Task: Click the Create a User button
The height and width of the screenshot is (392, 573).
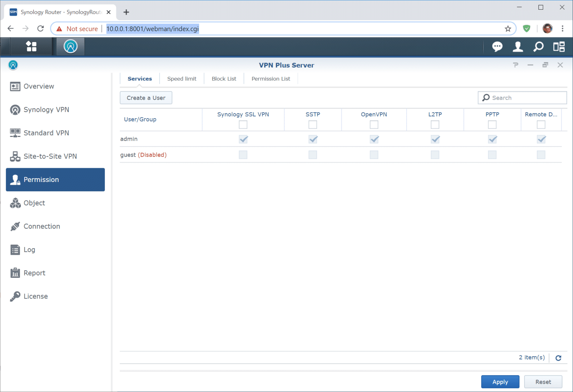Action: click(x=146, y=98)
